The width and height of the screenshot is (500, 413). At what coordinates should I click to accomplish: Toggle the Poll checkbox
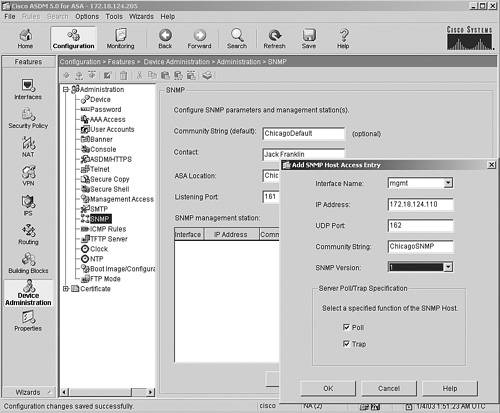pyautogui.click(x=346, y=327)
